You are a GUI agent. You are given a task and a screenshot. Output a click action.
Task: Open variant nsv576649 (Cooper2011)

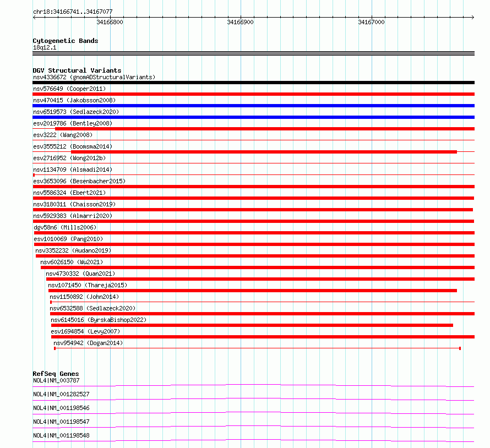click(x=69, y=89)
